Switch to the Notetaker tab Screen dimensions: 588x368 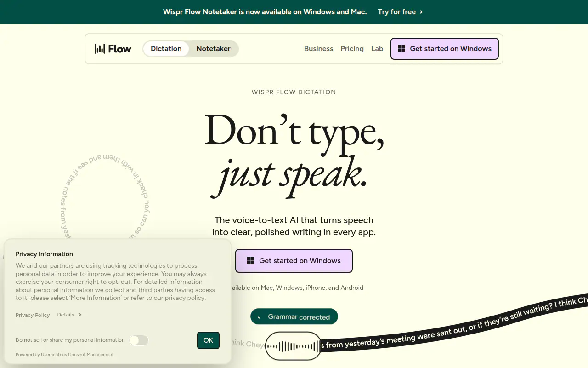pyautogui.click(x=213, y=49)
